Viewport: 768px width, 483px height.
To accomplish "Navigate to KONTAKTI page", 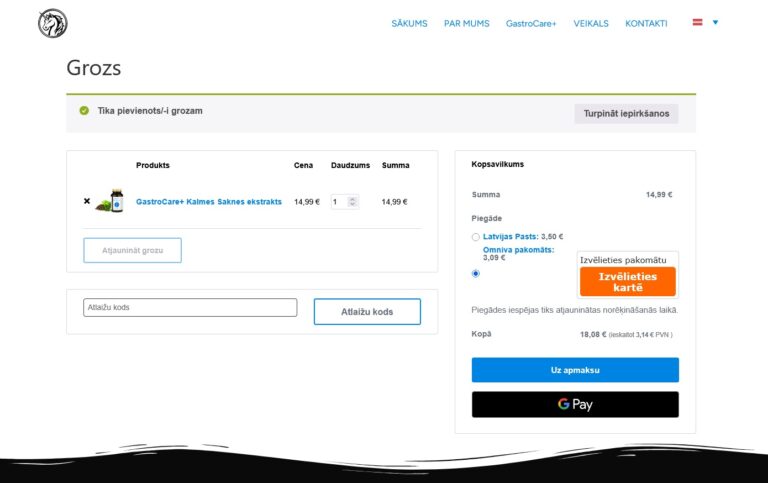I will pyautogui.click(x=646, y=24).
